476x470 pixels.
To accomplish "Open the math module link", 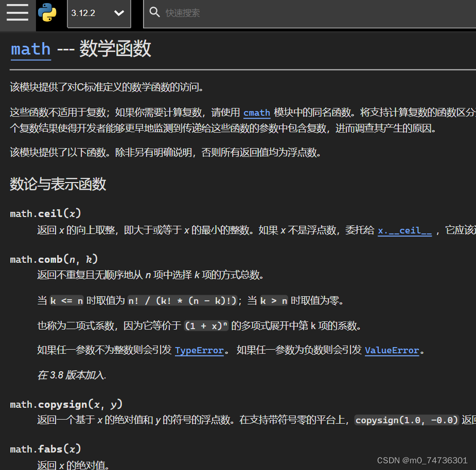I will 30,49.
